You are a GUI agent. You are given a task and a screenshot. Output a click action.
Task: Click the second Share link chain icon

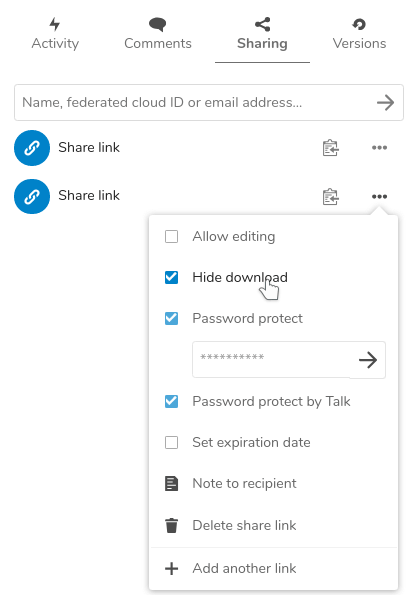32,197
